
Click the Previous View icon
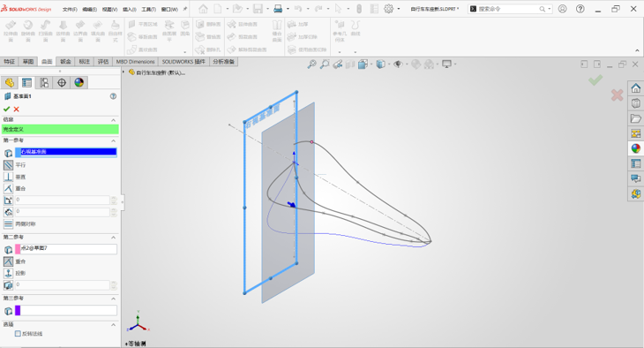pos(338,64)
